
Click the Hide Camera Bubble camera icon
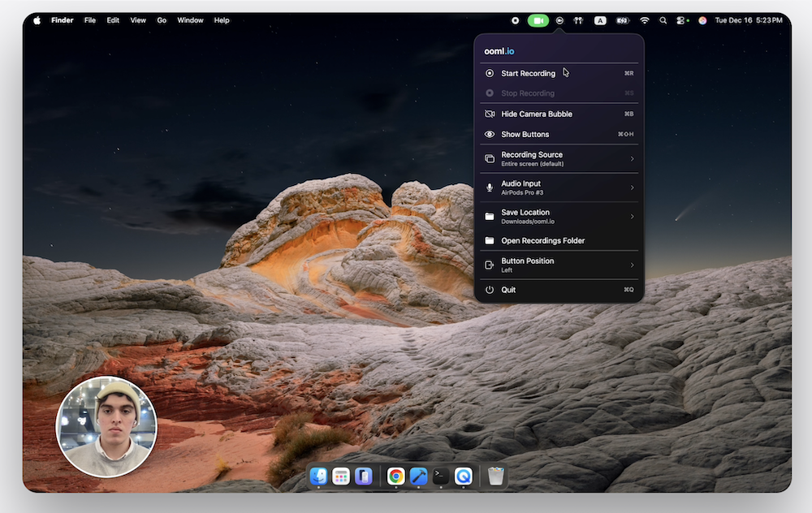click(490, 114)
